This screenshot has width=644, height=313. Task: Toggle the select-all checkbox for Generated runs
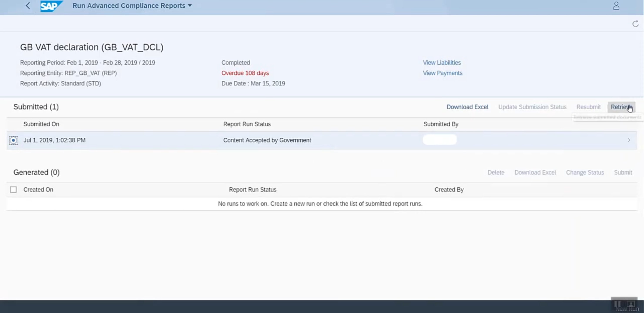13,190
